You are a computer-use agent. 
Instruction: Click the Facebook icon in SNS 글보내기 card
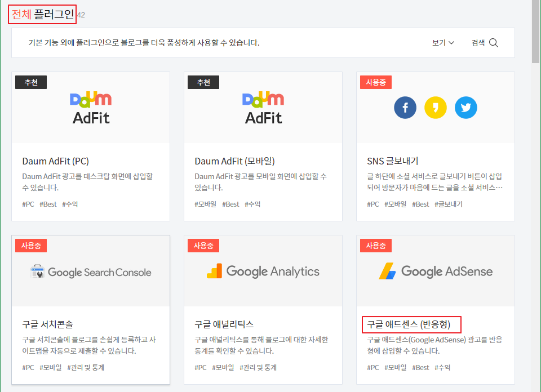click(405, 108)
